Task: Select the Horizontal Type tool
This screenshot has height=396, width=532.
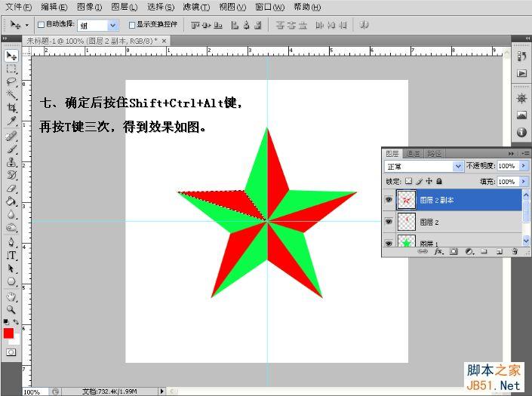Action: (x=11, y=255)
